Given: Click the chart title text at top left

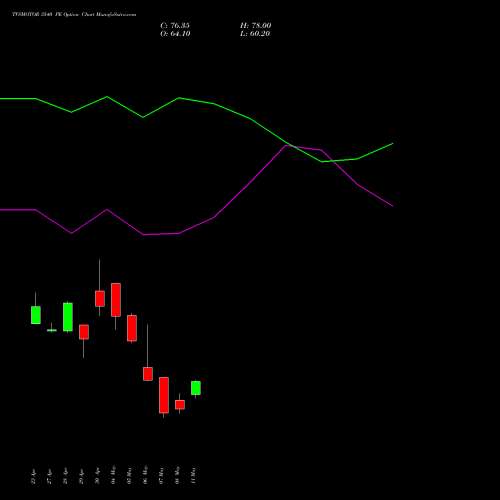Looking at the screenshot, I should [74, 15].
